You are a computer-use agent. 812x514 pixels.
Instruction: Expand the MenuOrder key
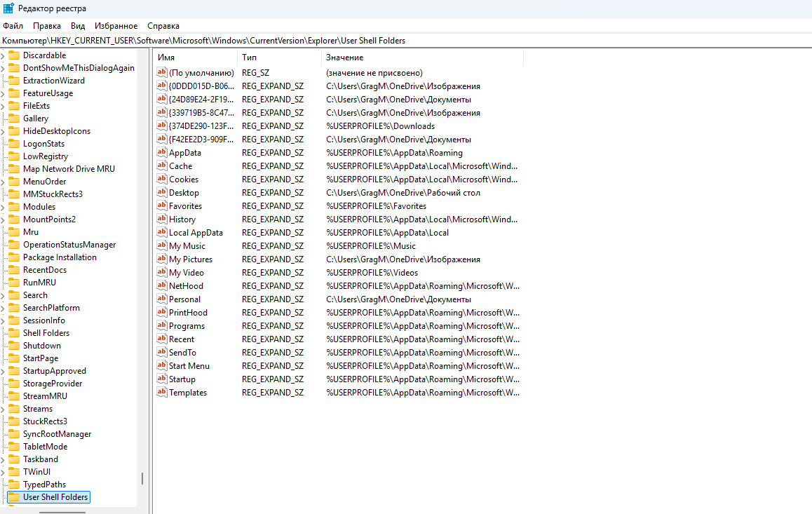pos(3,182)
